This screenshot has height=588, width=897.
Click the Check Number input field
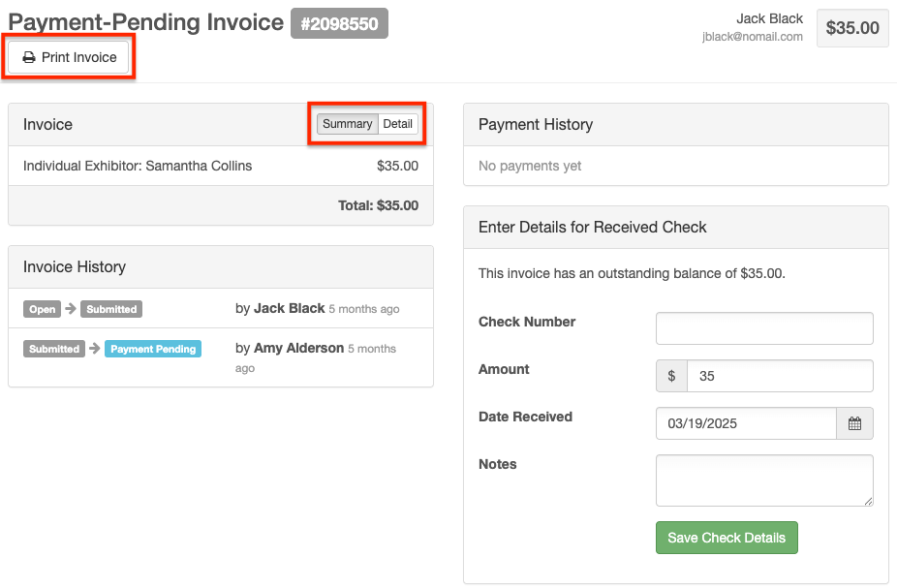click(764, 328)
